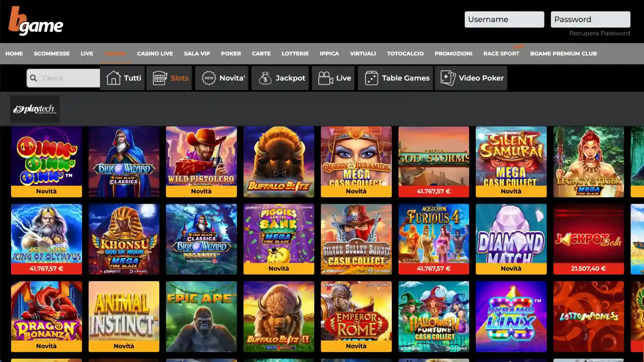
Task: Click the Novita' badge icon
Action: point(209,78)
